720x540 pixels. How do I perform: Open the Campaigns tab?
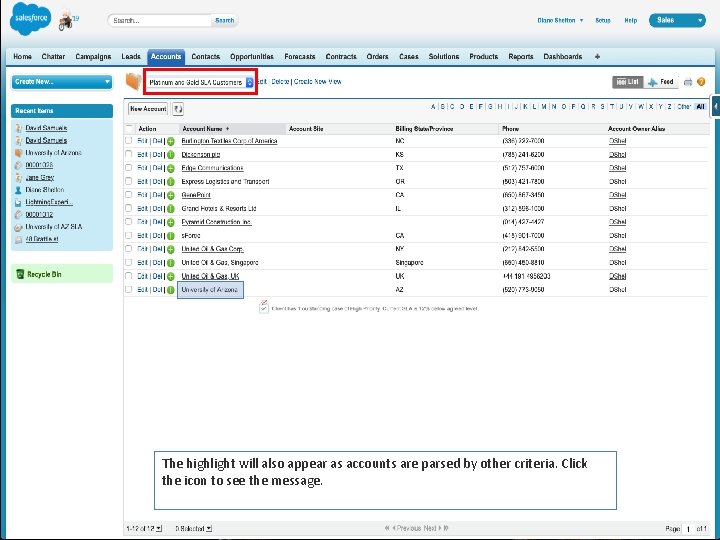pyautogui.click(x=93, y=56)
